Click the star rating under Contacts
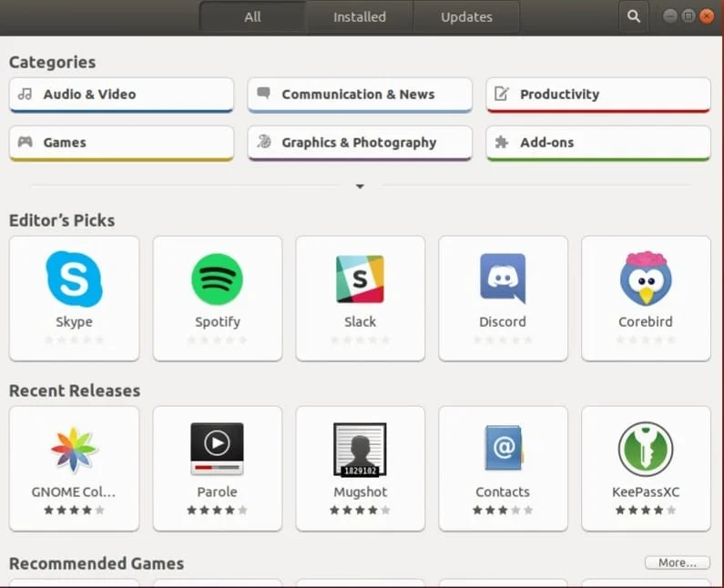724x588 pixels. click(x=503, y=510)
